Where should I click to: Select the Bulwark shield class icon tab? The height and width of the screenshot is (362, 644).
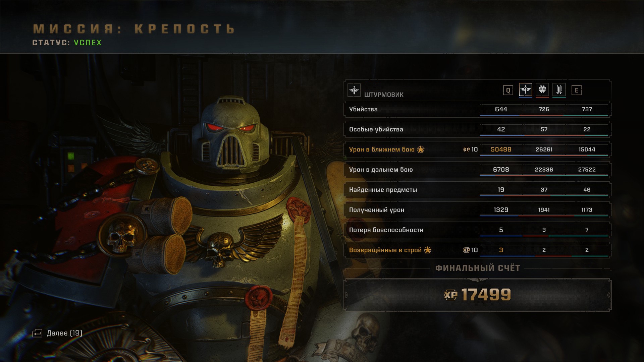tap(542, 89)
